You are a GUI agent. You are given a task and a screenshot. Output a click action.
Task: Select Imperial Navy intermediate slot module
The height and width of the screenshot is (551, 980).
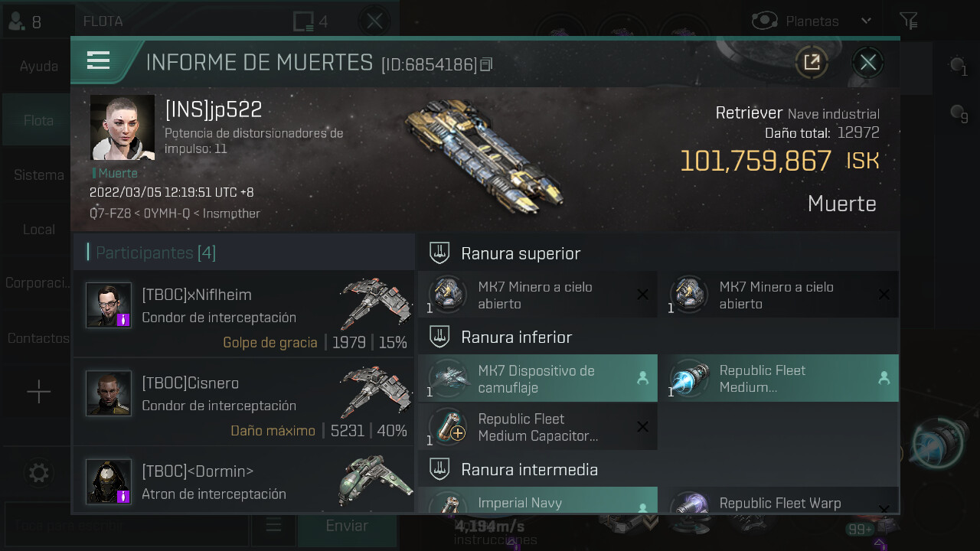537,500
